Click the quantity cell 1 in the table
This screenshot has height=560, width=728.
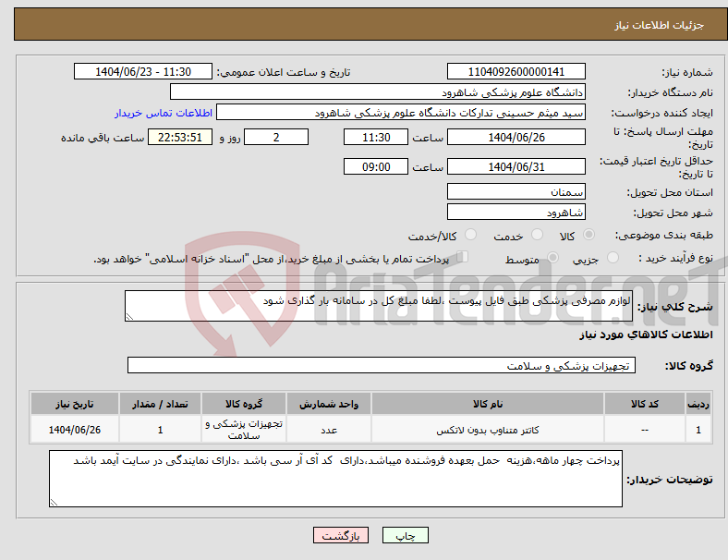[x=160, y=430]
